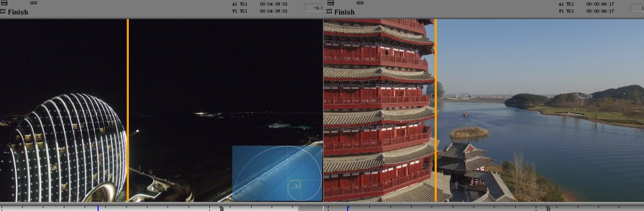
Task: Click the golden spiral overlay on left monitor
Action: 277,173
